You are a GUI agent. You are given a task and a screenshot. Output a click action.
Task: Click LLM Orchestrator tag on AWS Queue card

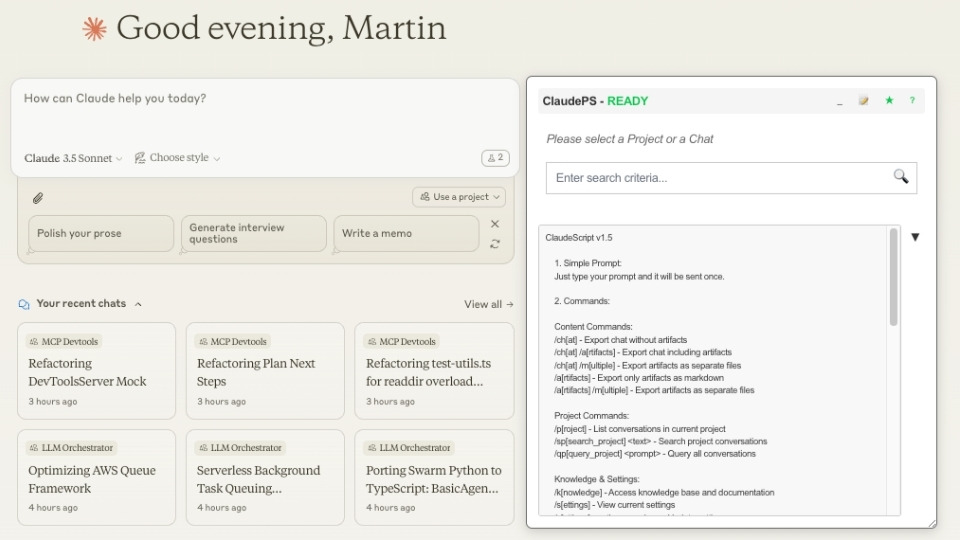tap(71, 448)
